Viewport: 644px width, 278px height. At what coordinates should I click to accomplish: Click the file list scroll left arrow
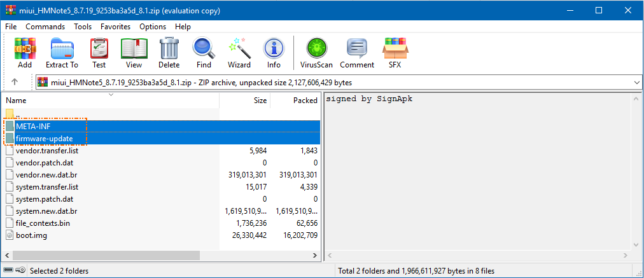point(6,255)
